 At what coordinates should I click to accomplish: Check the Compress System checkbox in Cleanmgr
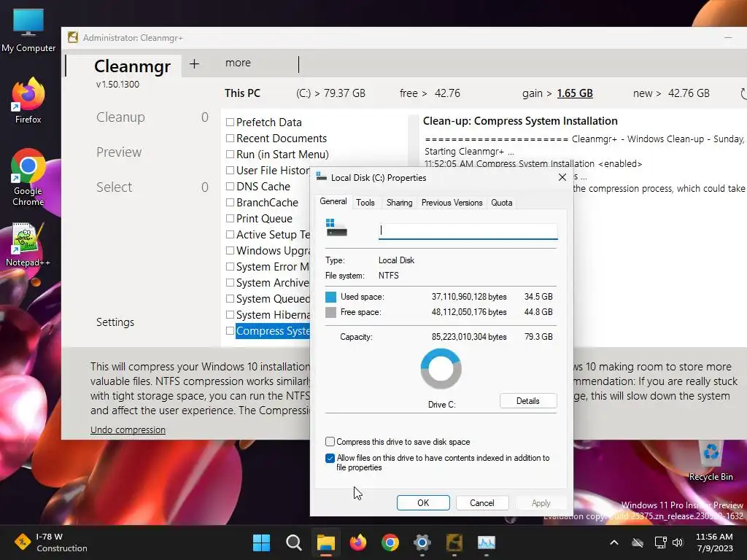230,330
